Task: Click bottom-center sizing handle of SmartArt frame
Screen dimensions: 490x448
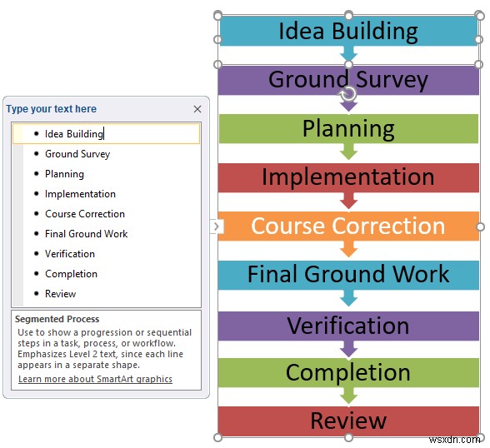Action: tap(348, 437)
